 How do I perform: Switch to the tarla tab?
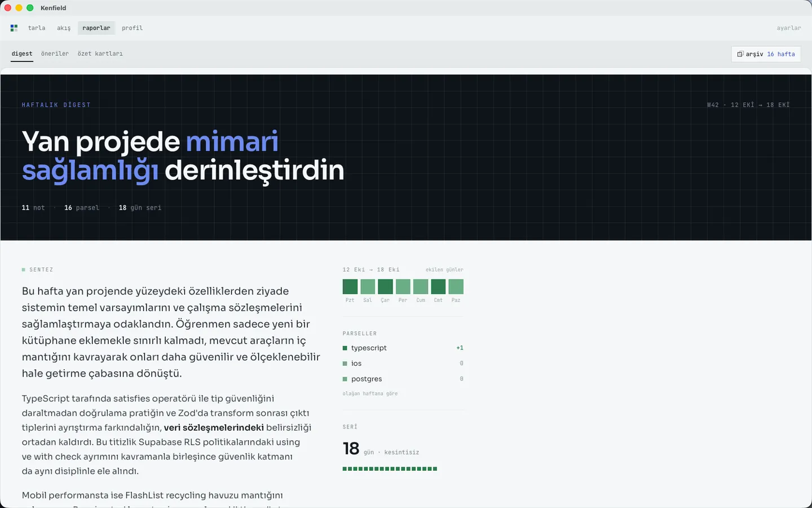(37, 28)
